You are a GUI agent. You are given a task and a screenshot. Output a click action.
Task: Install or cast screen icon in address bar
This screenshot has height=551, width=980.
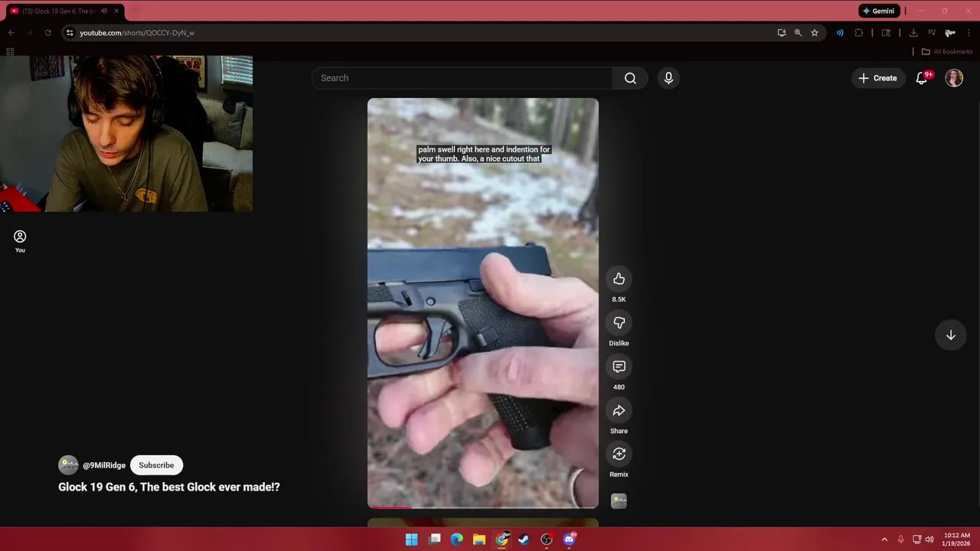click(781, 33)
